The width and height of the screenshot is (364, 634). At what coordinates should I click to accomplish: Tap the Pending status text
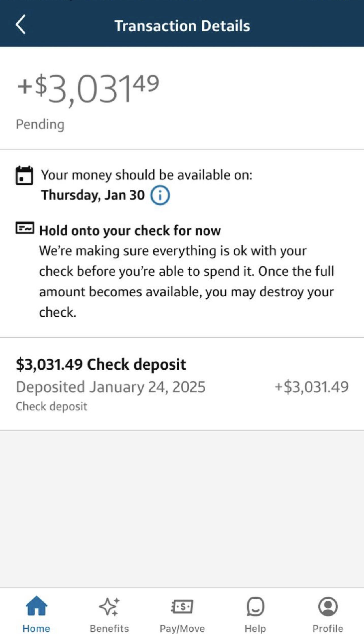(40, 124)
